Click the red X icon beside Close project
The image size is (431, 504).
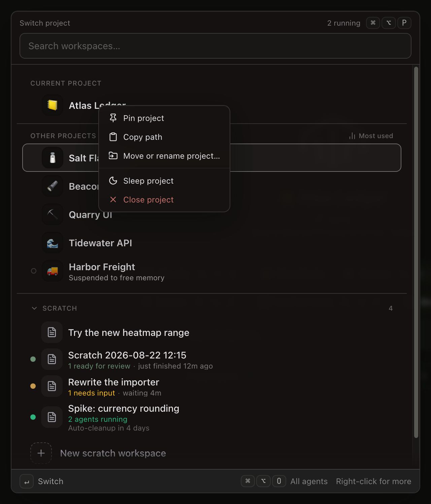click(x=113, y=199)
